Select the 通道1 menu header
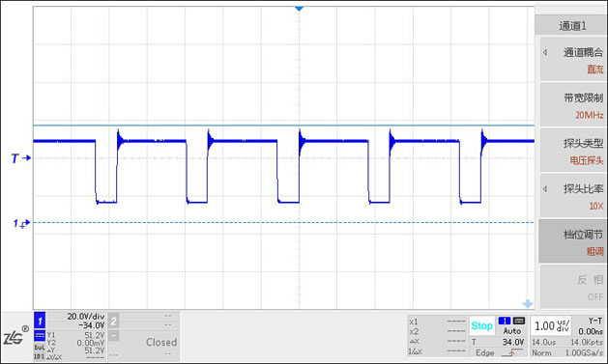608x364 pixels. (x=571, y=25)
